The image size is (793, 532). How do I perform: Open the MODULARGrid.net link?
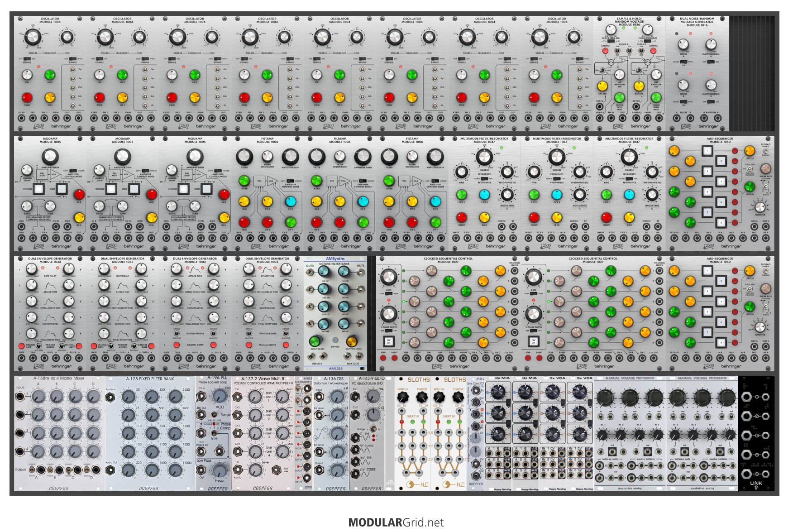pyautogui.click(x=396, y=522)
